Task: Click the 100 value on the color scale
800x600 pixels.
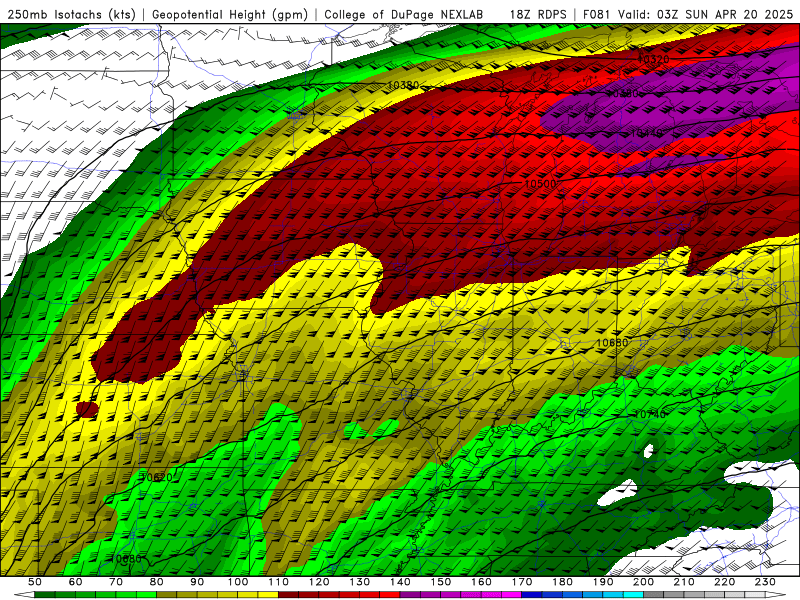Action: (238, 582)
